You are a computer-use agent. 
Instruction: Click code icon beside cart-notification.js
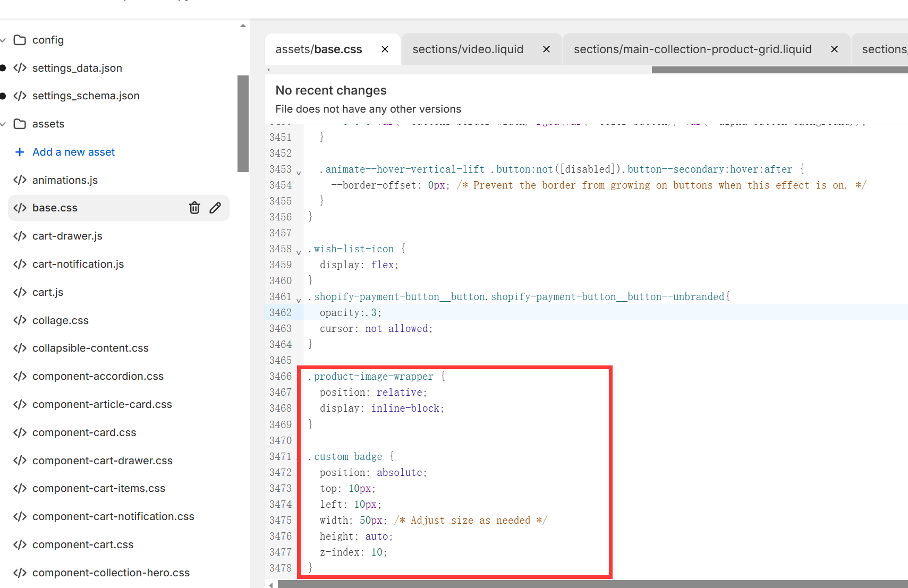click(20, 264)
